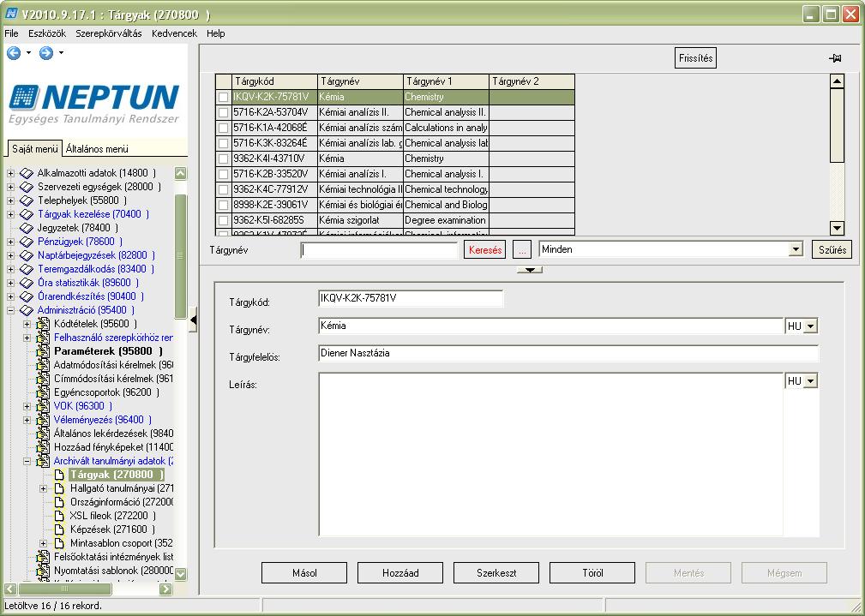Screen dimensions: 865x616
Task: Click into the Tárgynév search field
Action: click(380, 250)
